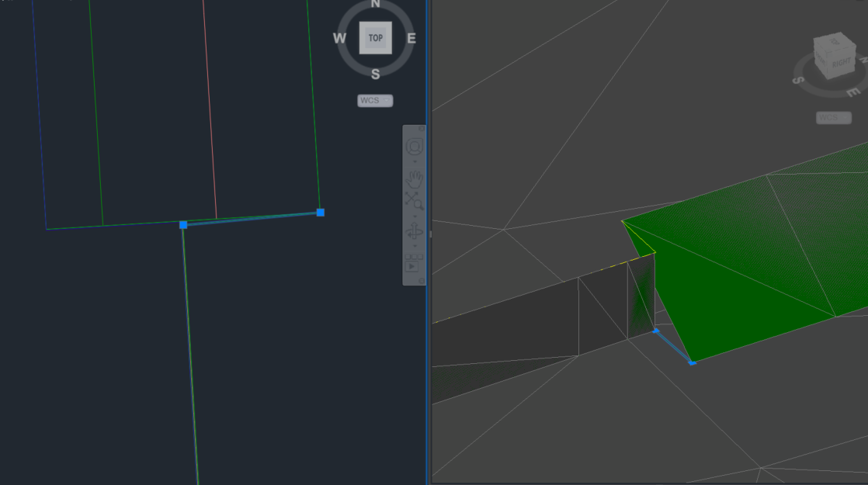Select lower grip of line in 3D view

(x=692, y=363)
